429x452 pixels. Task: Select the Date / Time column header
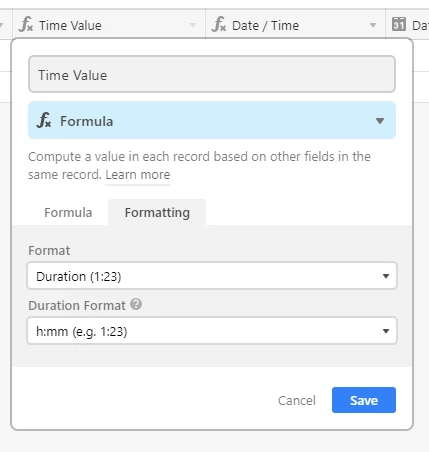(296, 25)
